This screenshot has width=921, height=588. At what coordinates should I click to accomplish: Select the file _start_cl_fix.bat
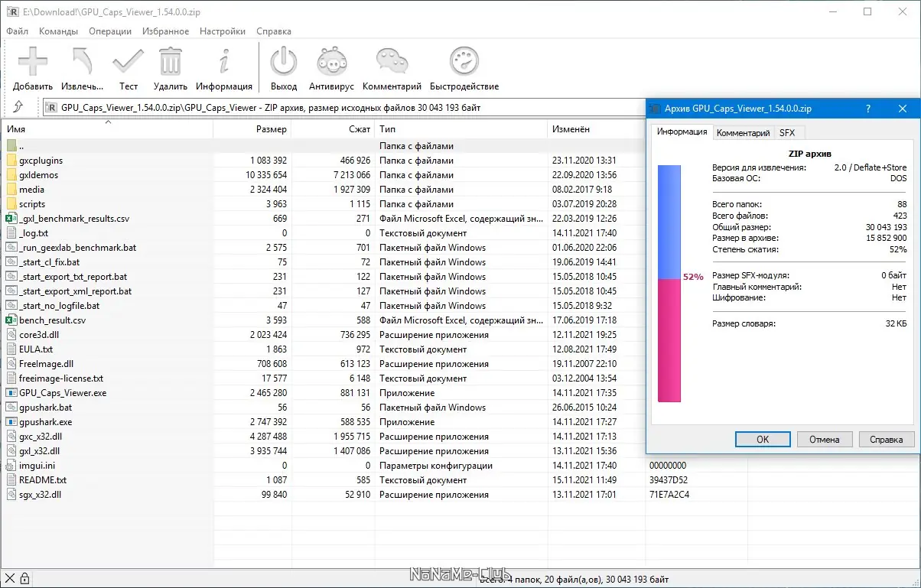pos(49,262)
